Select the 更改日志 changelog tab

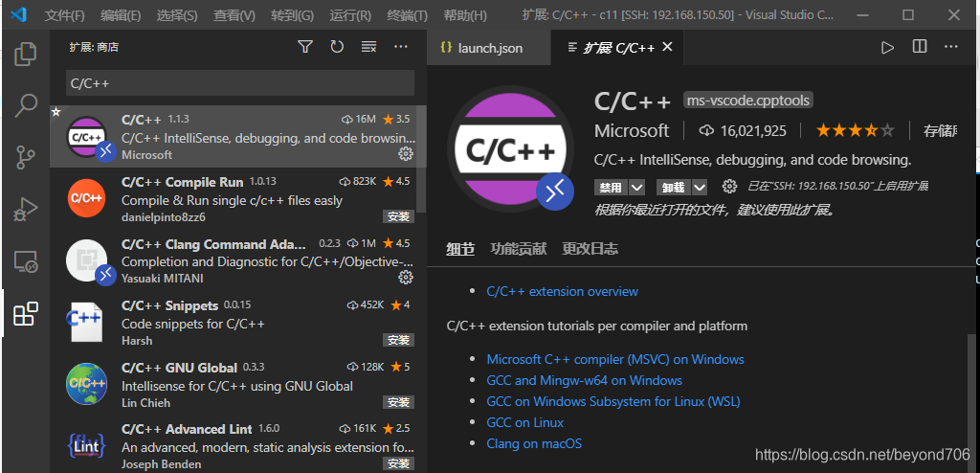(x=590, y=249)
